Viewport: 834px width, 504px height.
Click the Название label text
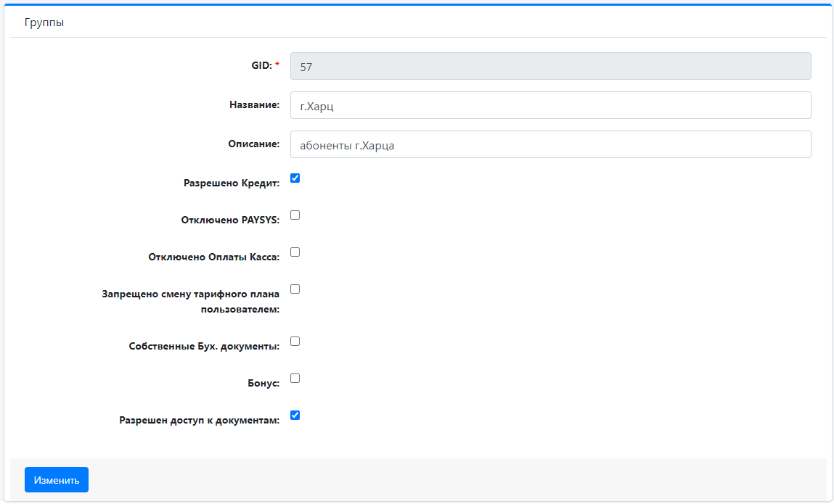tap(254, 104)
